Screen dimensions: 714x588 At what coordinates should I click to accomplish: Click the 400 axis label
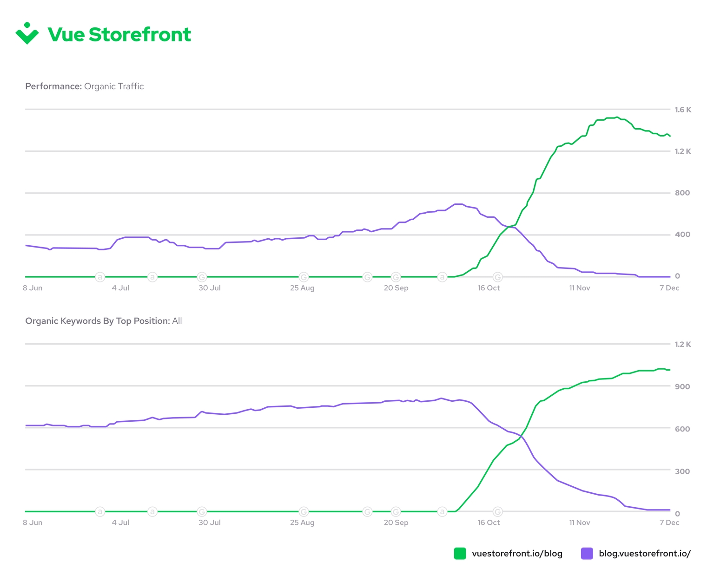(x=682, y=235)
